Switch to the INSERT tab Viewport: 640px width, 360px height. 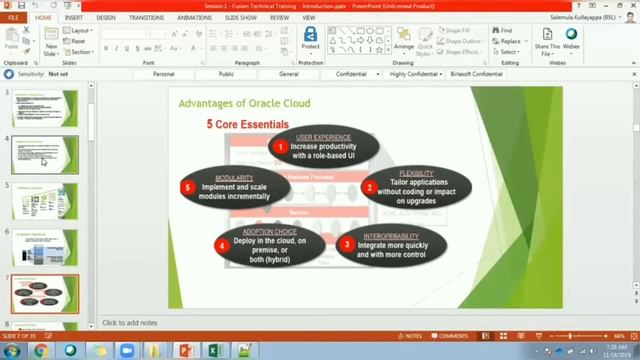pos(73,18)
